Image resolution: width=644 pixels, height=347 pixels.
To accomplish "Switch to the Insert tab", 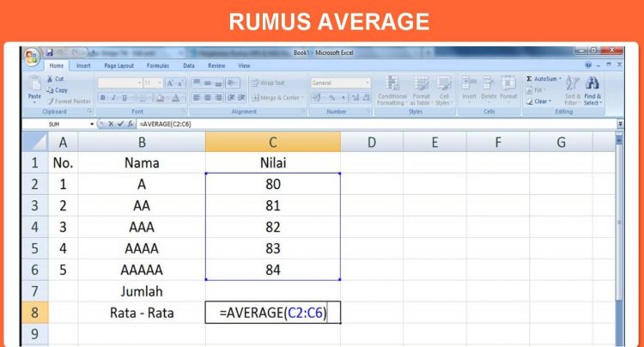I will (83, 65).
